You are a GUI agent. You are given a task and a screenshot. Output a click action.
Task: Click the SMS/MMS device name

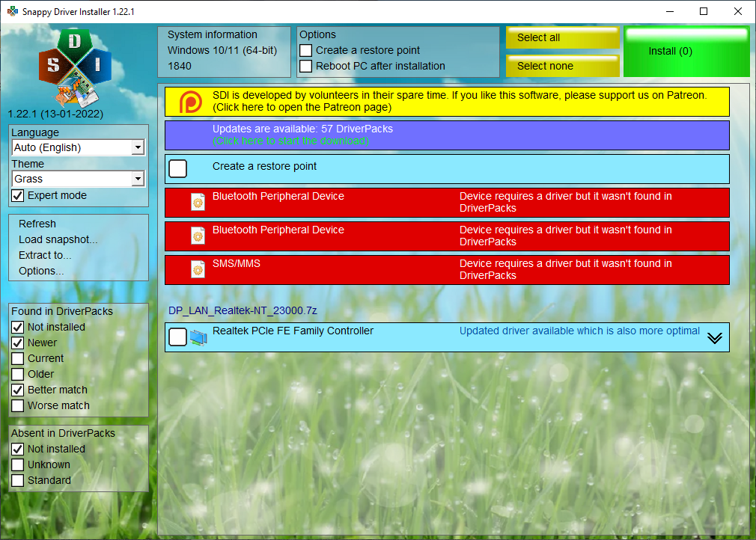point(237,263)
